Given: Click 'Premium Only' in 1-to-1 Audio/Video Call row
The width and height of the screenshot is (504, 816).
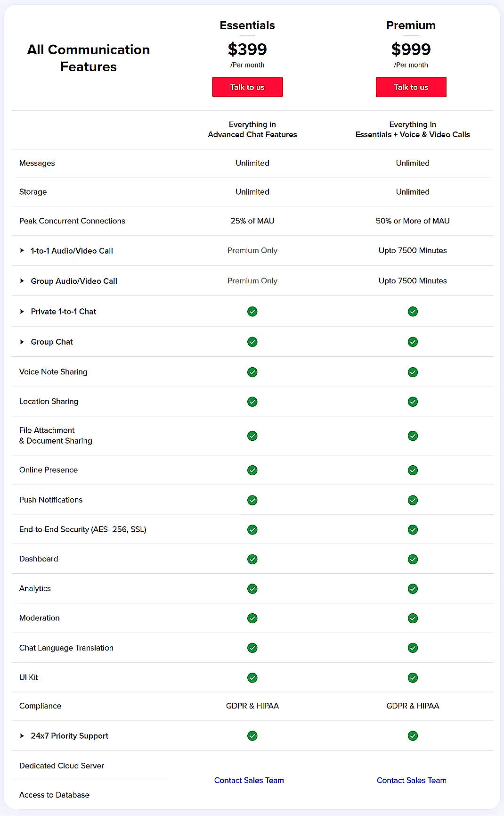Looking at the screenshot, I should click(252, 250).
